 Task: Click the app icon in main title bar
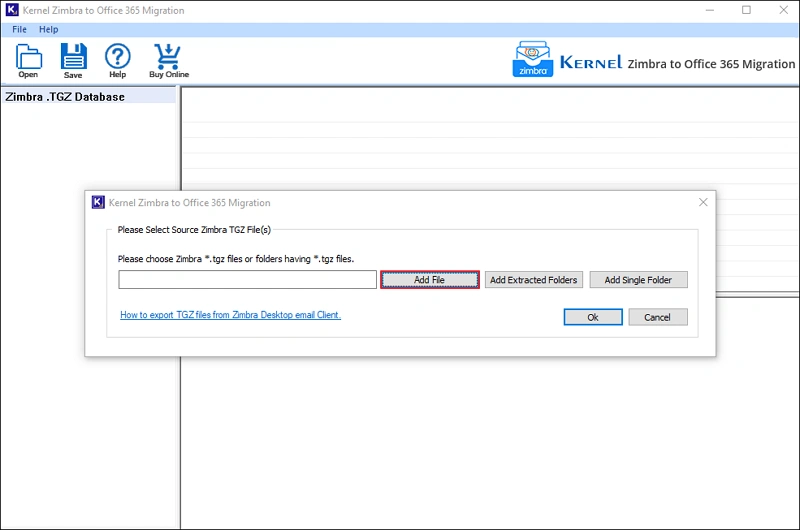12,10
